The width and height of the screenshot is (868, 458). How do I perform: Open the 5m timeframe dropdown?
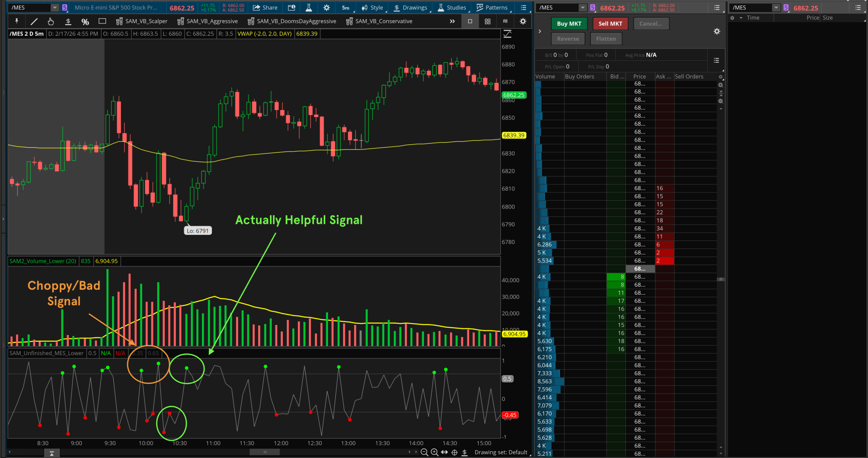(x=346, y=8)
